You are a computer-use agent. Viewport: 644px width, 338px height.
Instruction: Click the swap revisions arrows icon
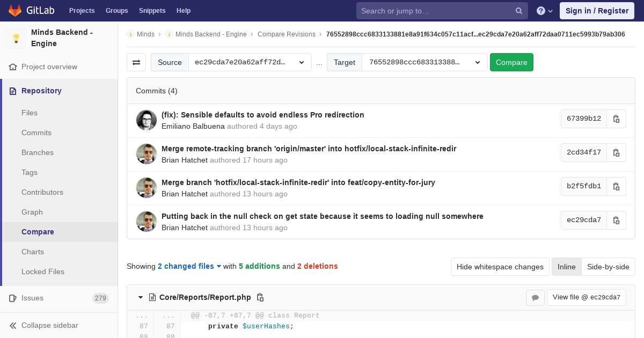point(136,62)
